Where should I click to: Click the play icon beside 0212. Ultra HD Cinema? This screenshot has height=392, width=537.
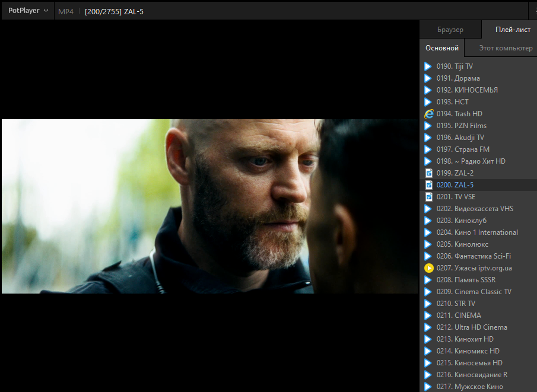[428, 327]
